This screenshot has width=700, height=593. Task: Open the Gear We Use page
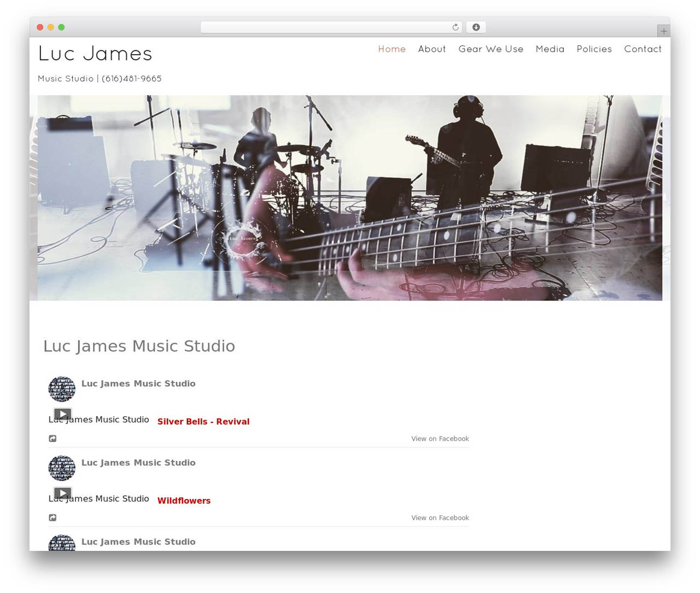[491, 49]
